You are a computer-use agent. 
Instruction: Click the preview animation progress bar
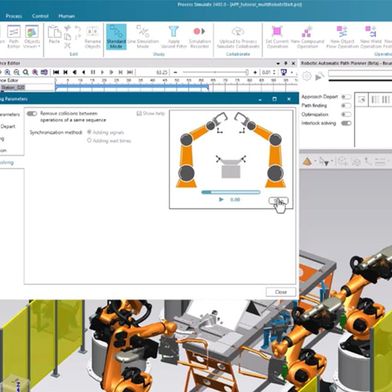[x=231, y=192]
